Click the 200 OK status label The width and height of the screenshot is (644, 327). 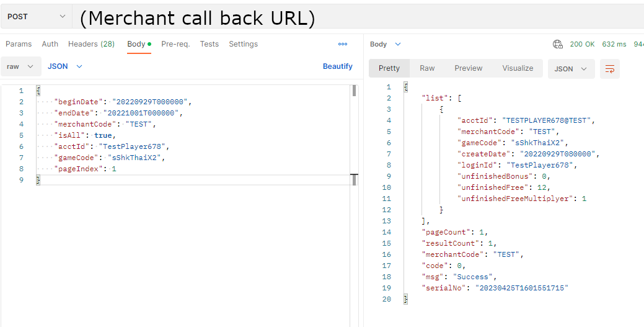coord(582,44)
